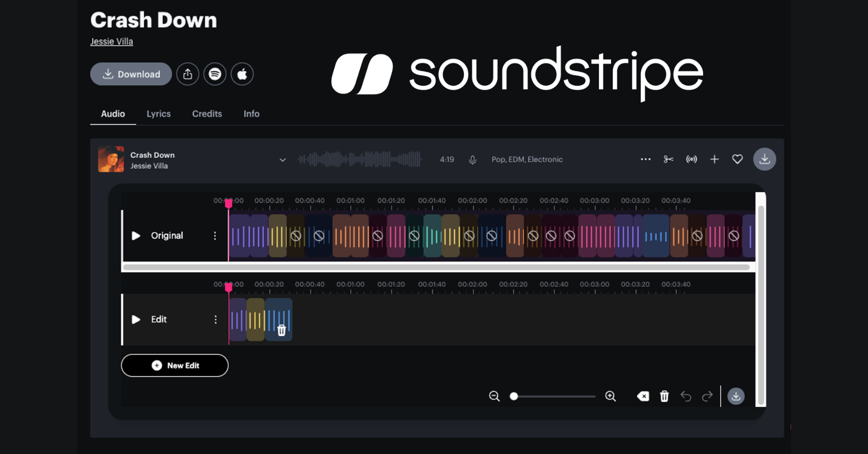Open the Credits tab
Image resolution: width=868 pixels, height=454 pixels.
coord(207,114)
